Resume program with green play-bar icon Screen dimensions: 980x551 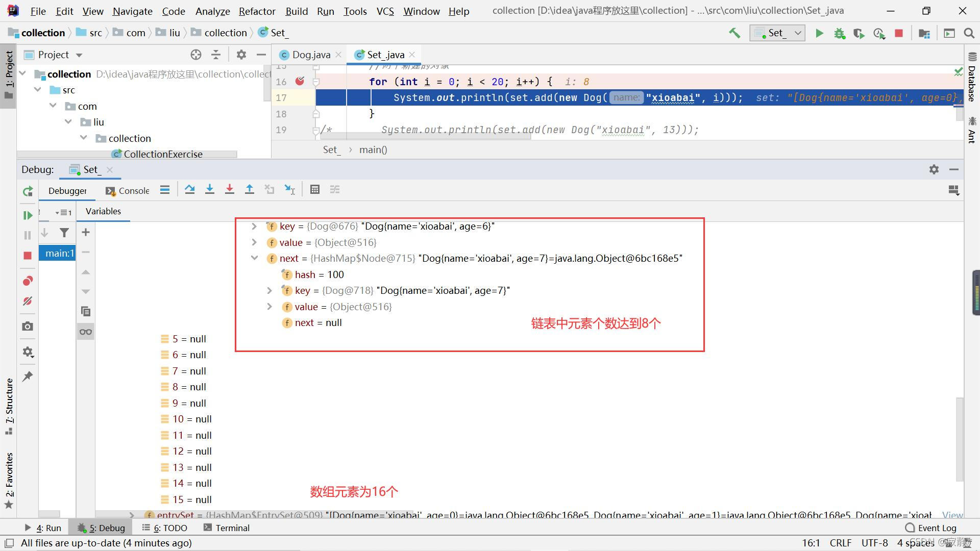pyautogui.click(x=28, y=215)
